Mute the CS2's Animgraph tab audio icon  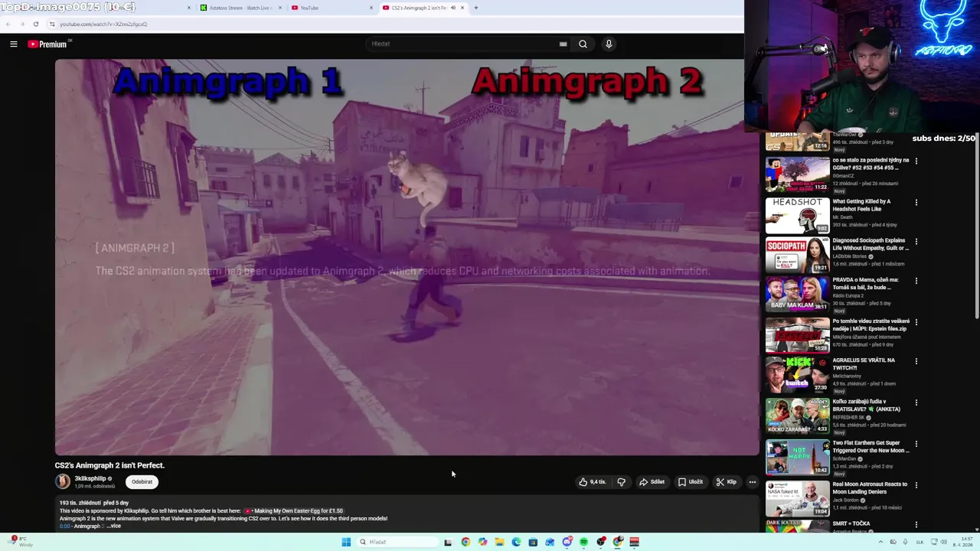click(x=452, y=8)
